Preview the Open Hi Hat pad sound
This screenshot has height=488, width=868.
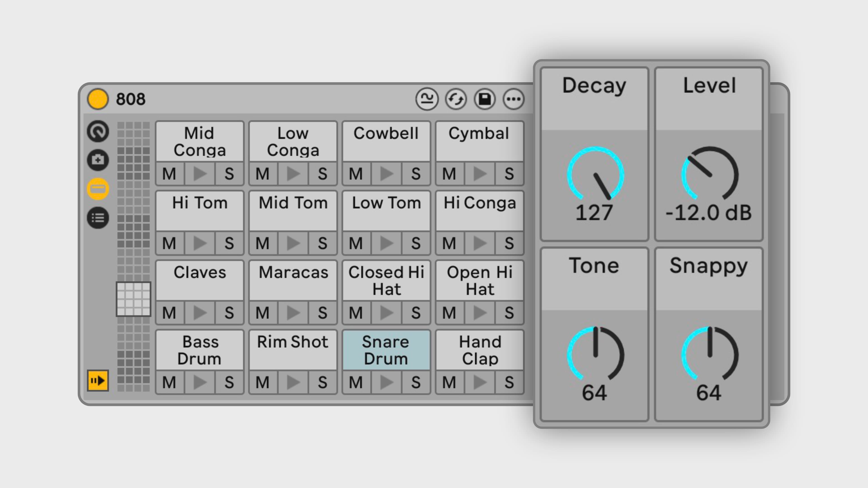click(479, 313)
